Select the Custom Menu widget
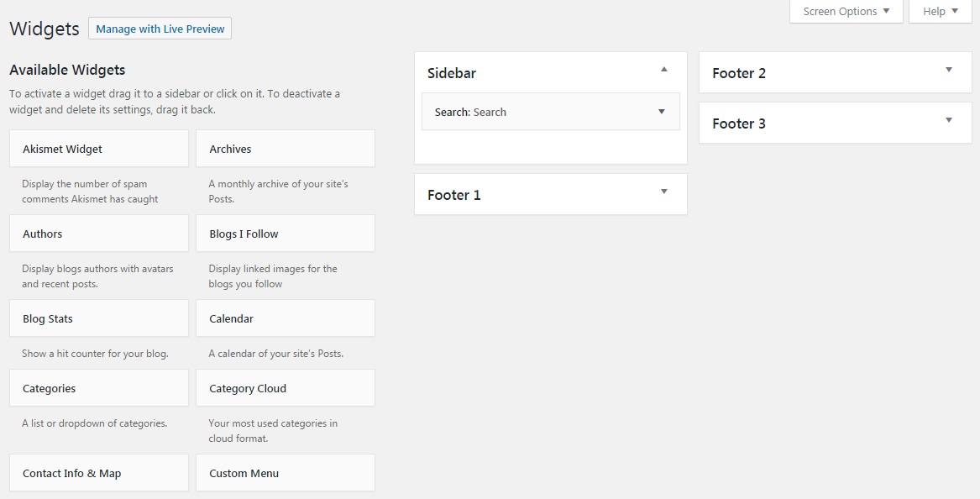 (x=285, y=472)
